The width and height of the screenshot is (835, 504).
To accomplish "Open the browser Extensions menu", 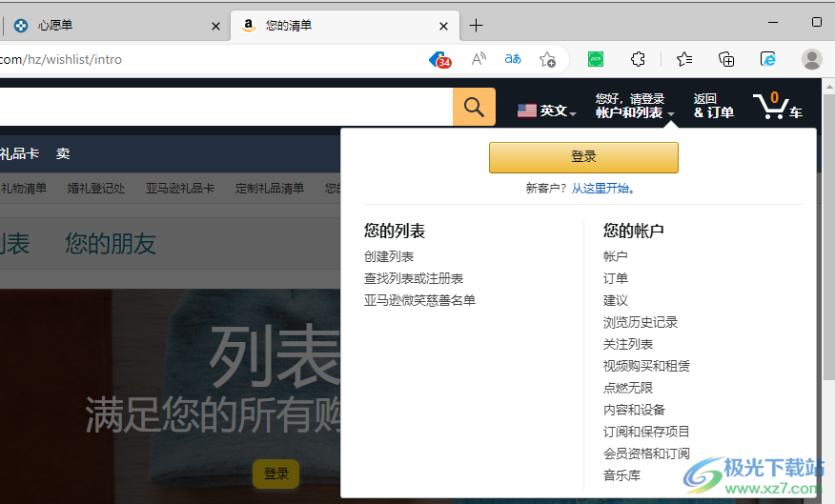I will tap(638, 59).
